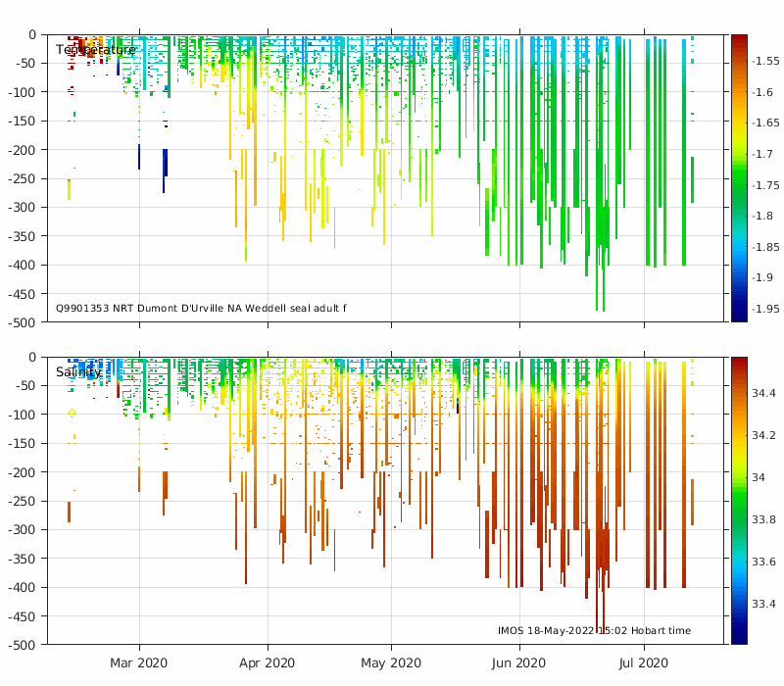Select the Jul 2020 x-axis label
784x686 pixels.
[x=643, y=663]
